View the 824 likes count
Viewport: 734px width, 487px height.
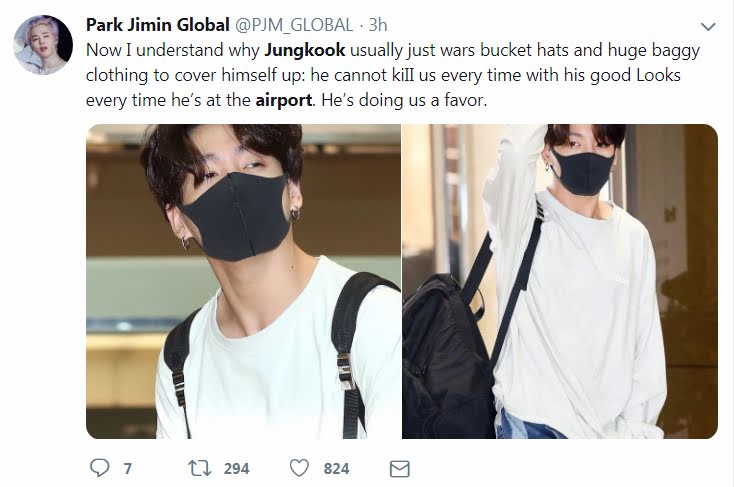pyautogui.click(x=336, y=468)
